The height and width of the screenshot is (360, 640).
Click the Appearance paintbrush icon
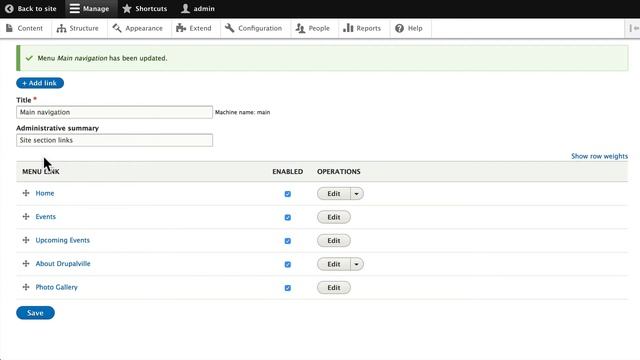pyautogui.click(x=117, y=28)
